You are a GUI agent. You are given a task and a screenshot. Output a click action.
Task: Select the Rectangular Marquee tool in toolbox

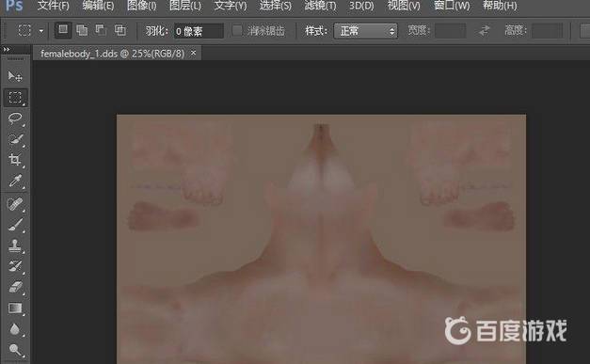15,98
